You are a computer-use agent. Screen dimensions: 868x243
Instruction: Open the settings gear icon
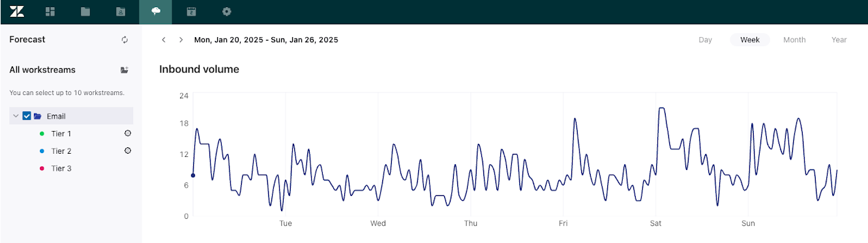pos(226,12)
